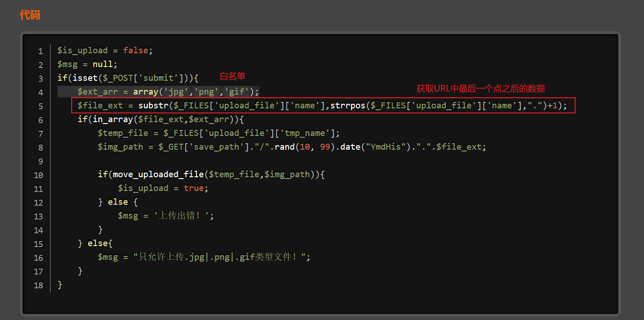The image size is (644, 320).
Task: Click the closing brace on line 17
Action: tap(80, 271)
